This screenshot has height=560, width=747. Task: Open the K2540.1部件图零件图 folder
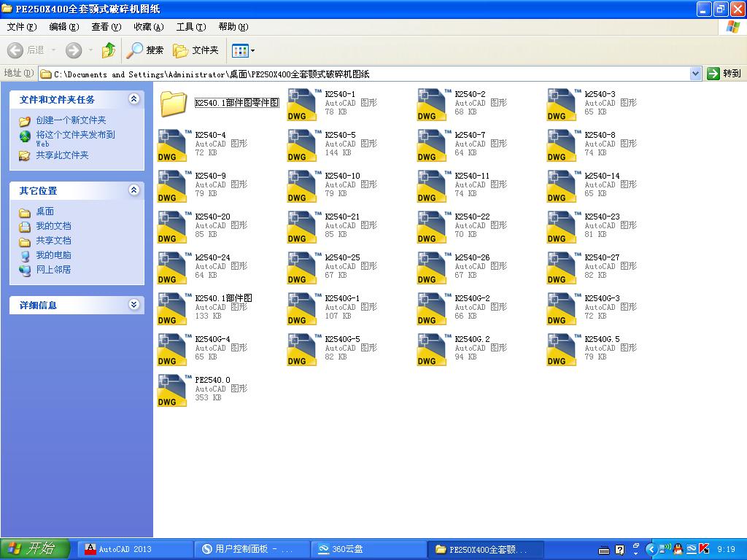point(174,104)
